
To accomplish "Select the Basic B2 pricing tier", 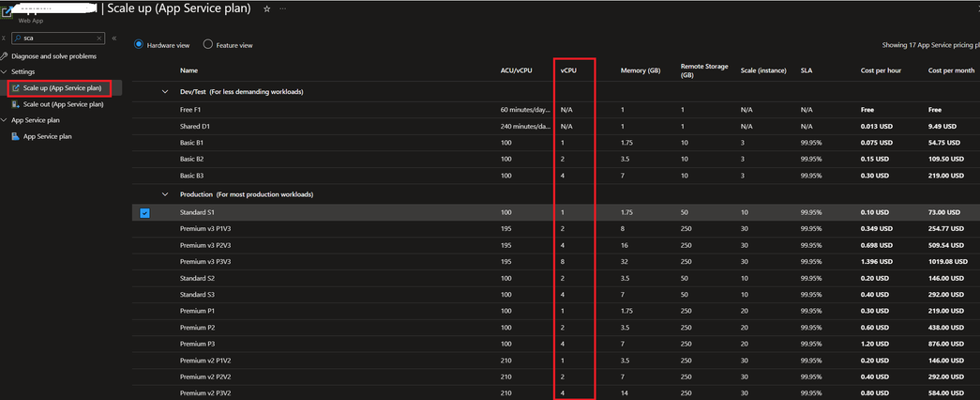I will pos(192,159).
